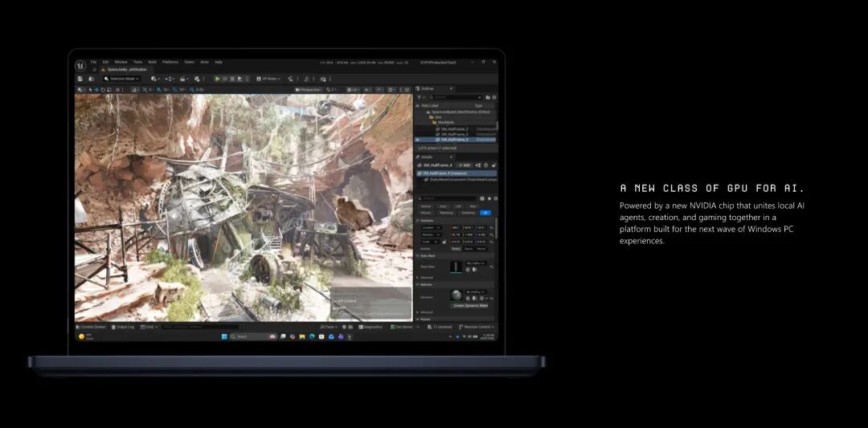Select SM_HullFrame_4 in the Outliner
The height and width of the screenshot is (428, 868).
(454, 140)
